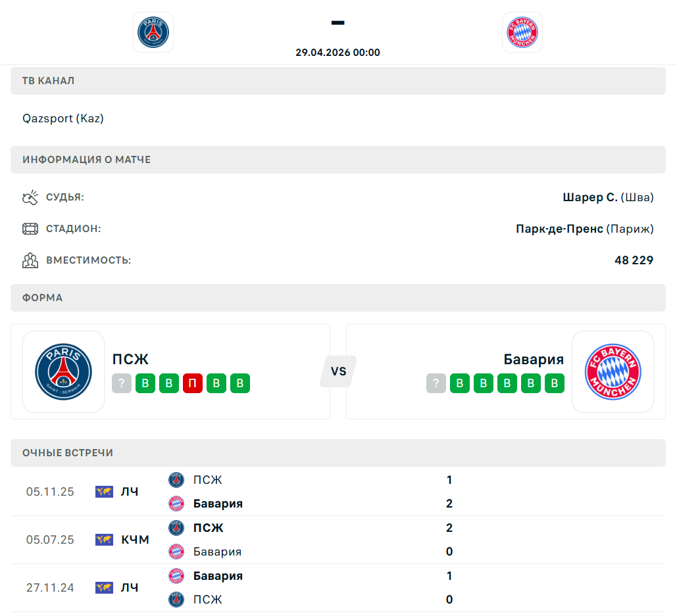Click PSG's first green win badge
This screenshot has width=677, height=616.
pyautogui.click(x=145, y=383)
